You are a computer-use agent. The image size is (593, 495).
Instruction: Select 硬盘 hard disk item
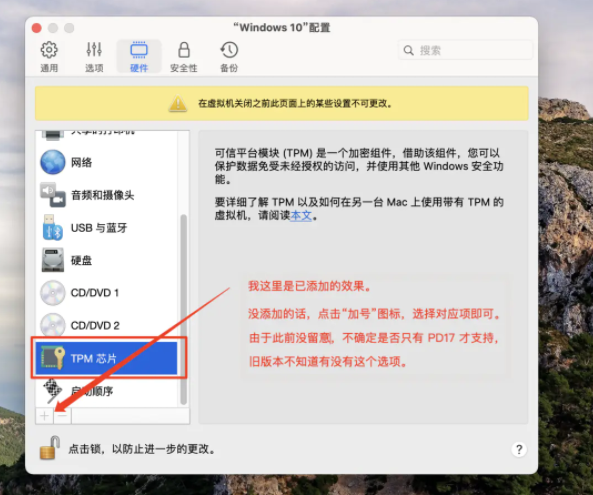coord(106,261)
